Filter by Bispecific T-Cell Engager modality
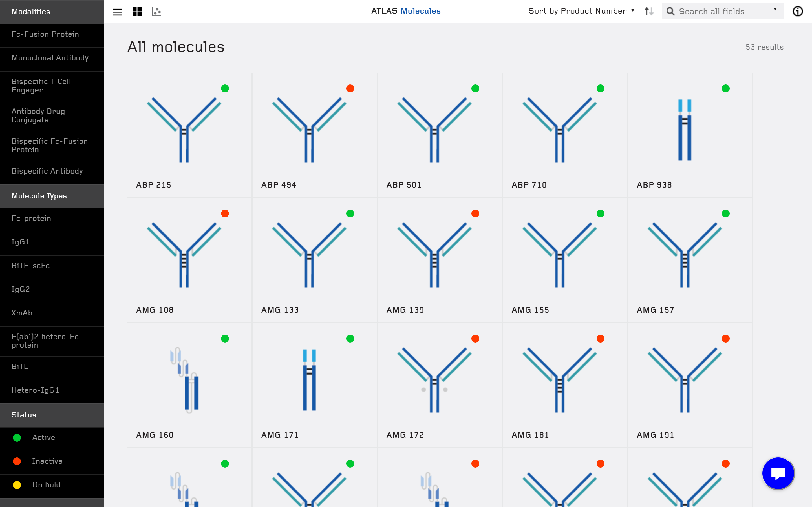 (x=41, y=86)
